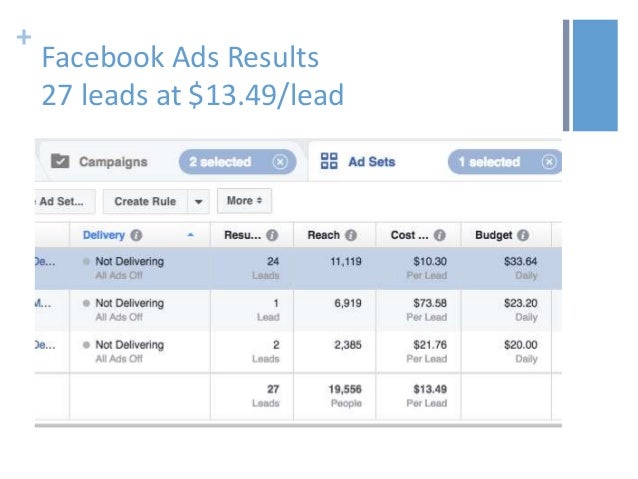Image resolution: width=638 pixels, height=479 pixels.
Task: Open the Create Rule dropdown arrow
Action: coord(199,201)
